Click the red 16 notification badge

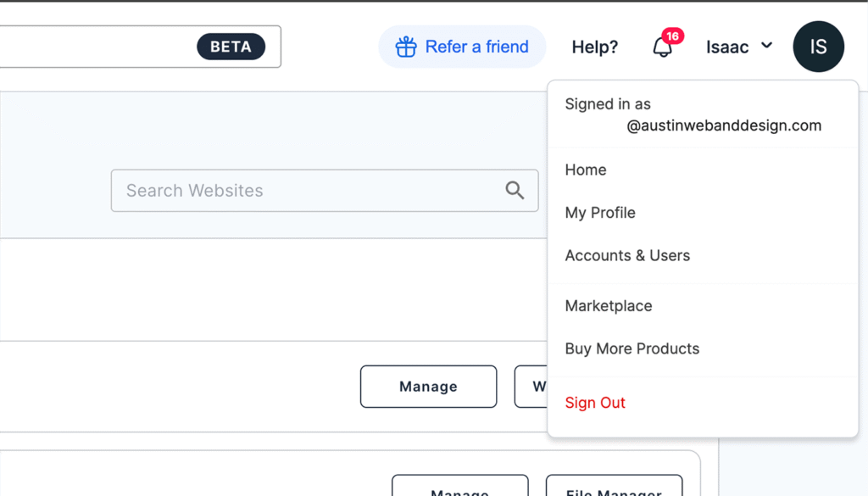(672, 36)
